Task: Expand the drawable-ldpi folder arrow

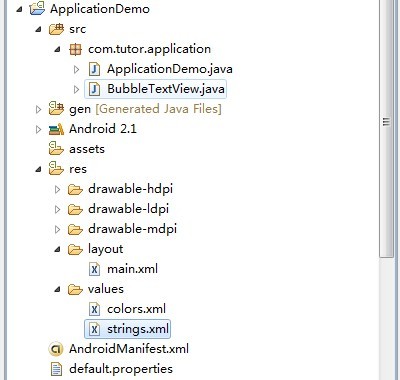Action: tap(57, 209)
